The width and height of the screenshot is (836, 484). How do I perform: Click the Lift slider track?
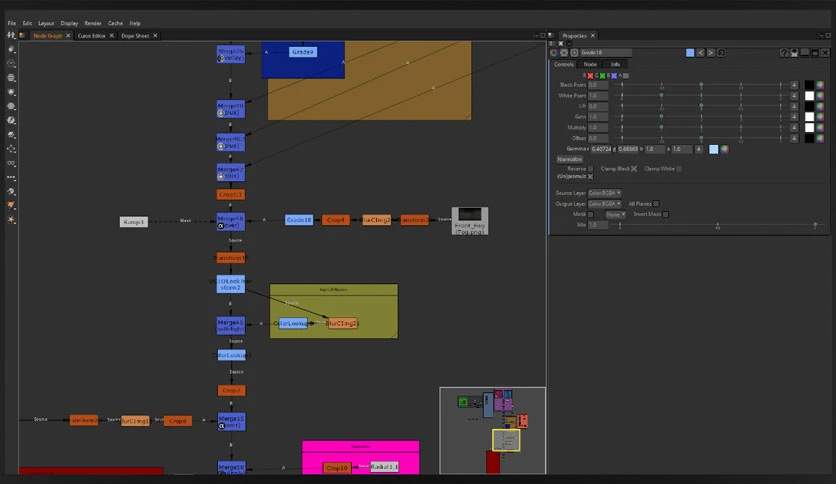(701, 107)
